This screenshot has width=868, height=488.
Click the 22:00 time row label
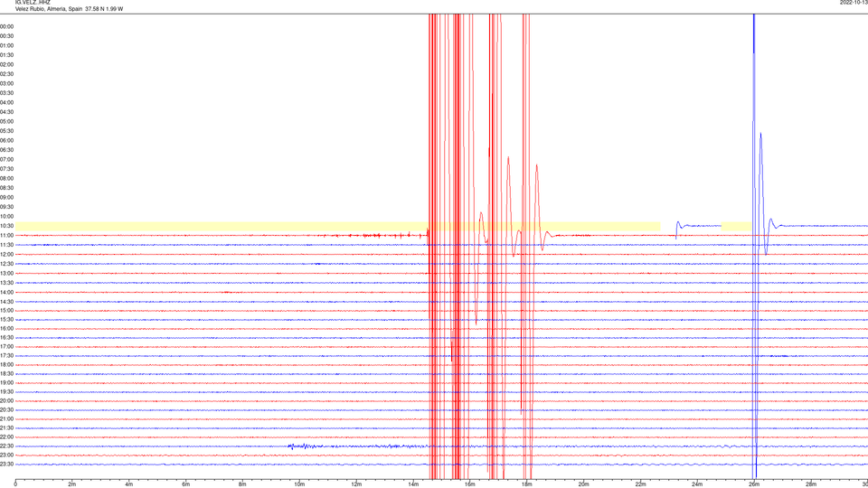point(6,437)
